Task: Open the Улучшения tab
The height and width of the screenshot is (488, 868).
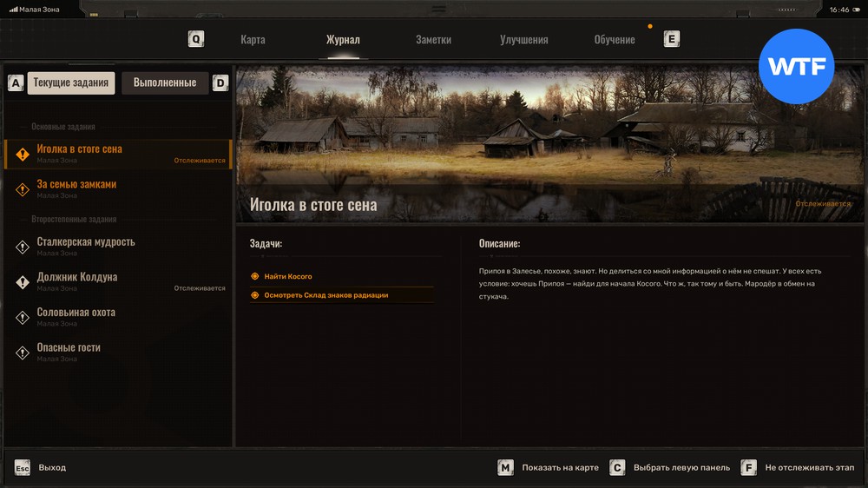Action: [x=523, y=40]
